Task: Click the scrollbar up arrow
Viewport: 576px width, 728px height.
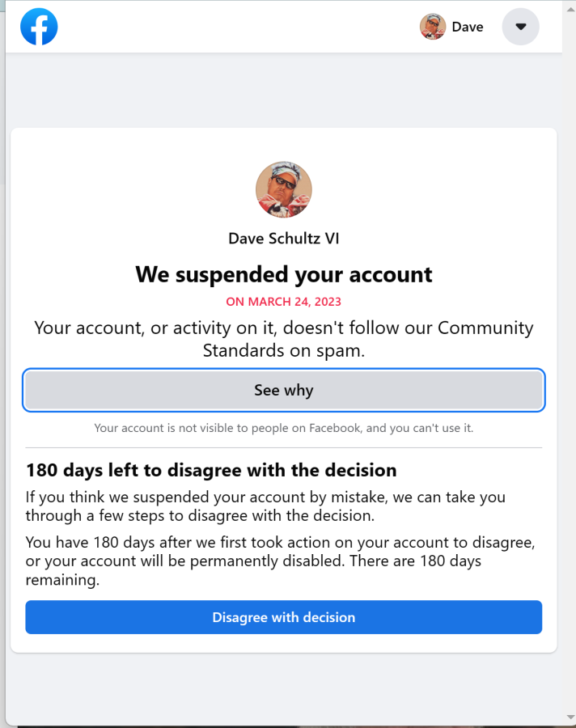Action: pos(570,10)
